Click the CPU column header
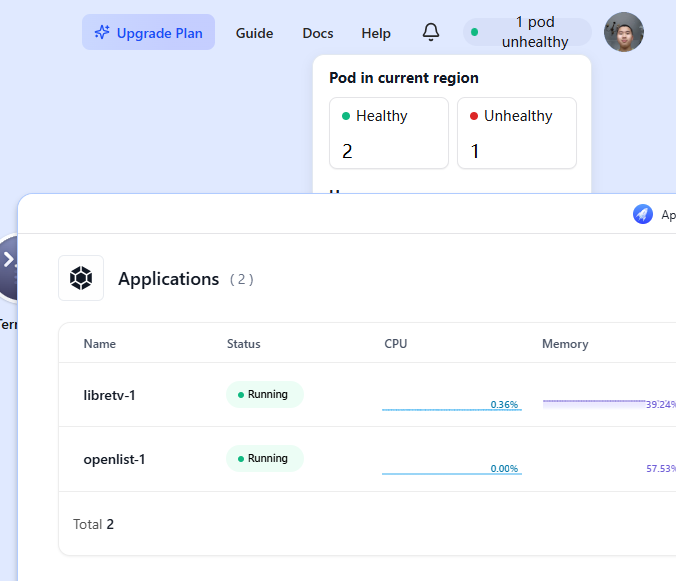Screen dimensions: 676x581 coord(395,344)
